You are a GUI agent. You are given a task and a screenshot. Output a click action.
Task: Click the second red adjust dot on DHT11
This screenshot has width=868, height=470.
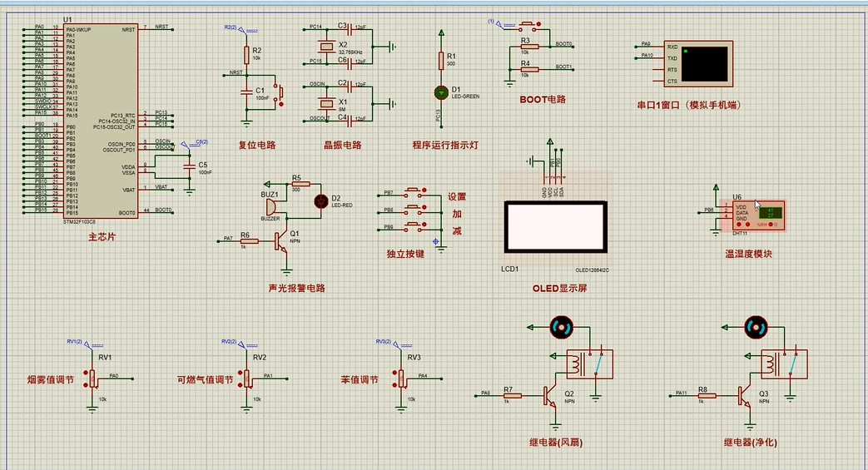[747, 225]
